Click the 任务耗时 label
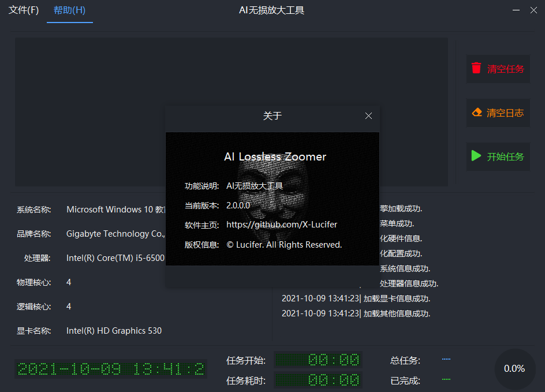545x392 pixels. pyautogui.click(x=246, y=381)
